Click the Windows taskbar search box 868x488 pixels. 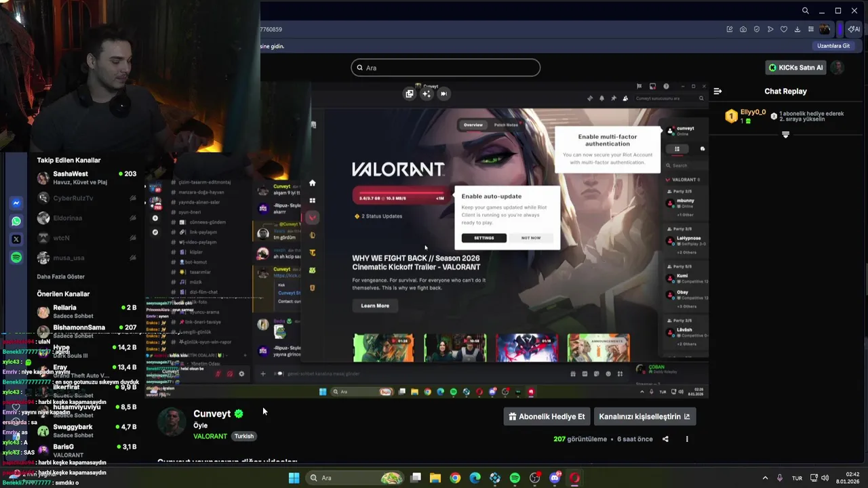coord(355,478)
